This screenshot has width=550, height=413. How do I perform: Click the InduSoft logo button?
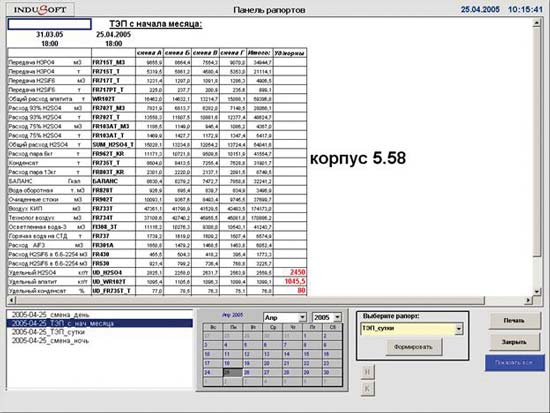[40, 9]
